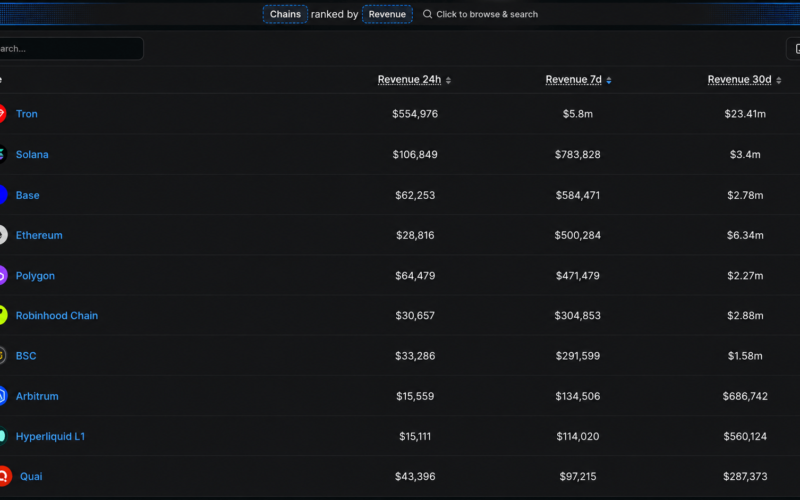Click BSC's 30d revenue $1.58m

(x=745, y=356)
